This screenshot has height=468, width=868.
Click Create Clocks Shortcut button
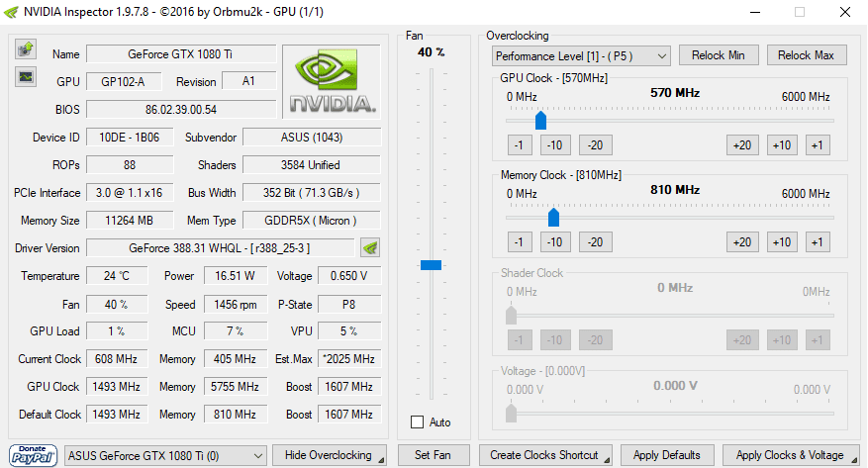[x=545, y=455]
